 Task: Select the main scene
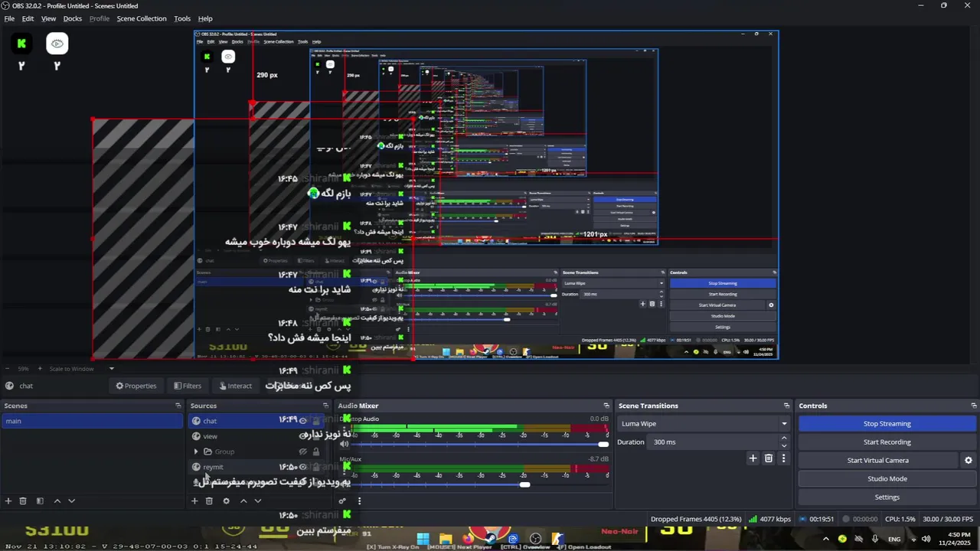tap(91, 421)
